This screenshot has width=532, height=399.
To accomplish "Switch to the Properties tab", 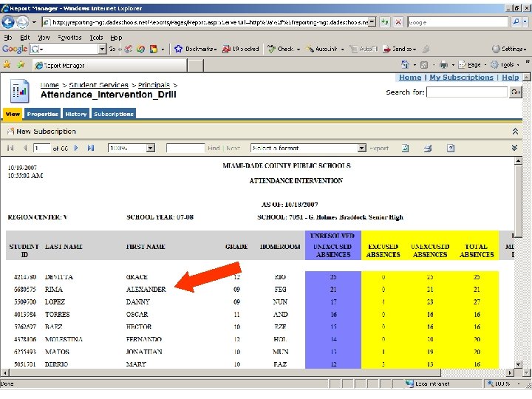I will point(42,114).
